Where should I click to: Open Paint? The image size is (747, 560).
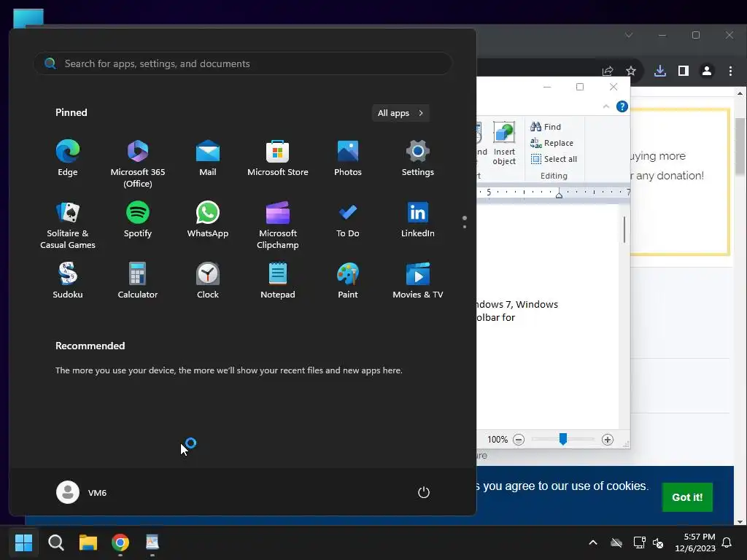click(348, 281)
